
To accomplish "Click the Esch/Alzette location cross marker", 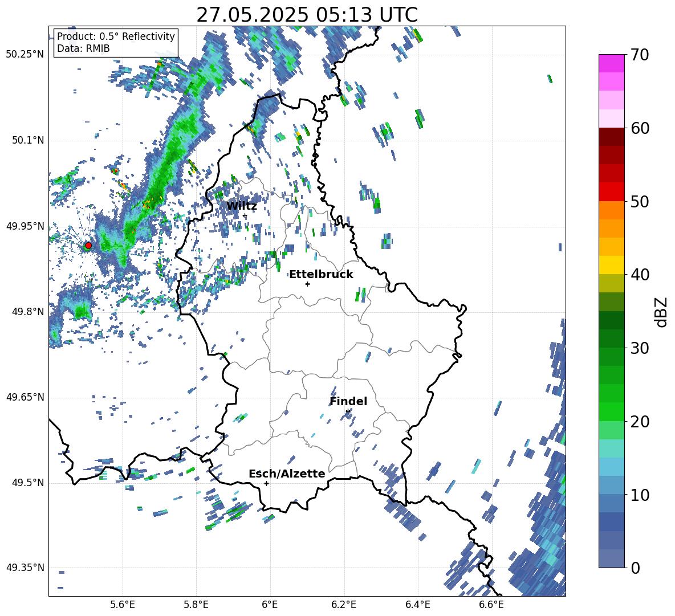I will tap(266, 483).
